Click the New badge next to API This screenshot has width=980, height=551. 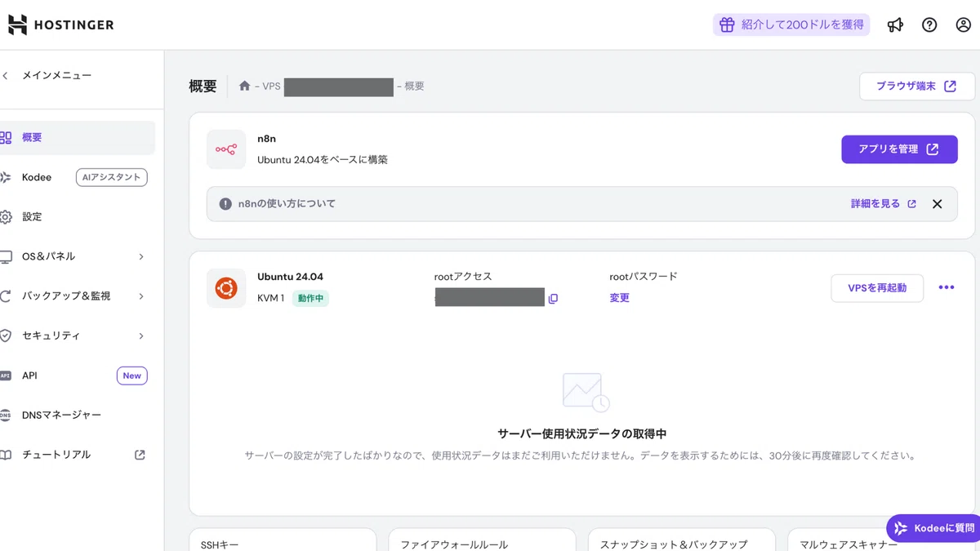(132, 375)
